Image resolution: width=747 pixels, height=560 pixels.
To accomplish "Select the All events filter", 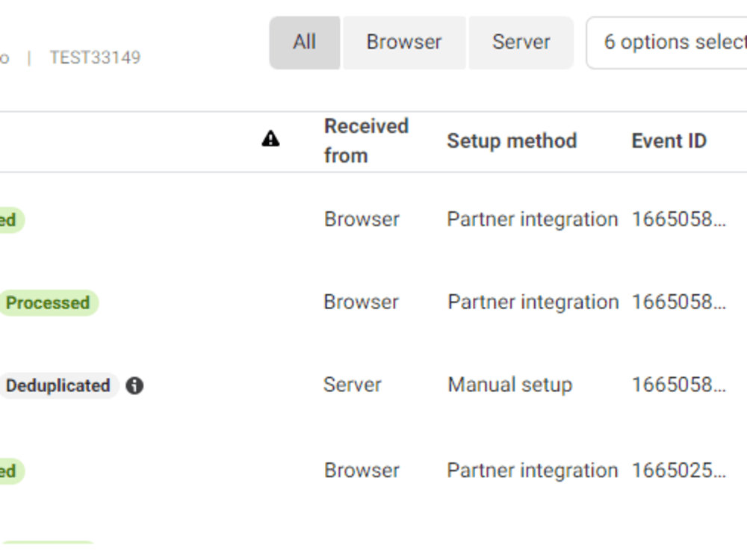I will (304, 42).
